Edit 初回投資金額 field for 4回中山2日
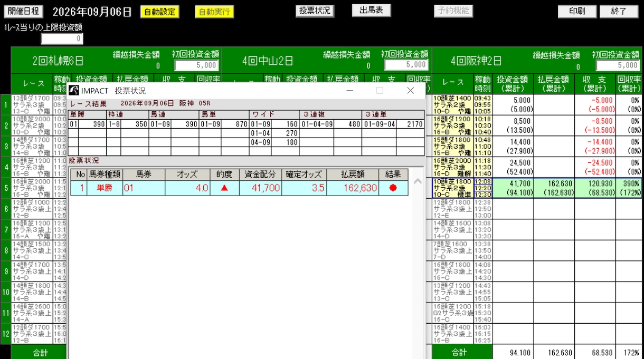This screenshot has width=644, height=359. click(406, 65)
